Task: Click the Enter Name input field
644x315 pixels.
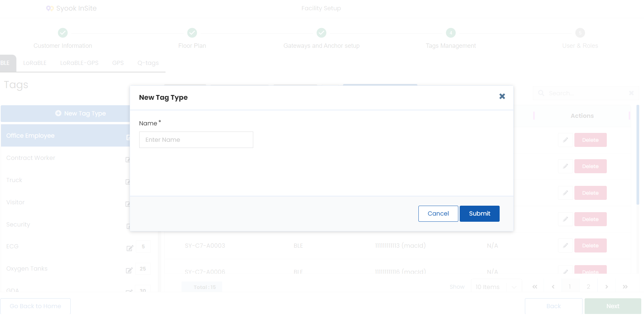Action: pyautogui.click(x=196, y=140)
